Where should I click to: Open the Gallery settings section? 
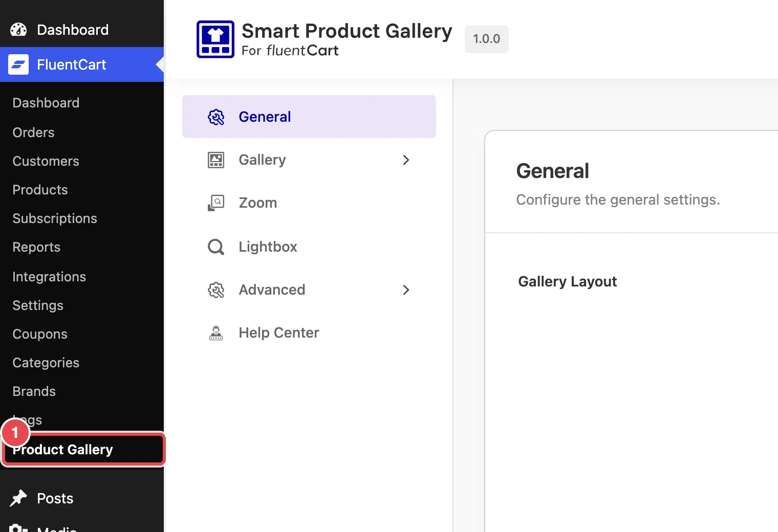[x=309, y=160]
